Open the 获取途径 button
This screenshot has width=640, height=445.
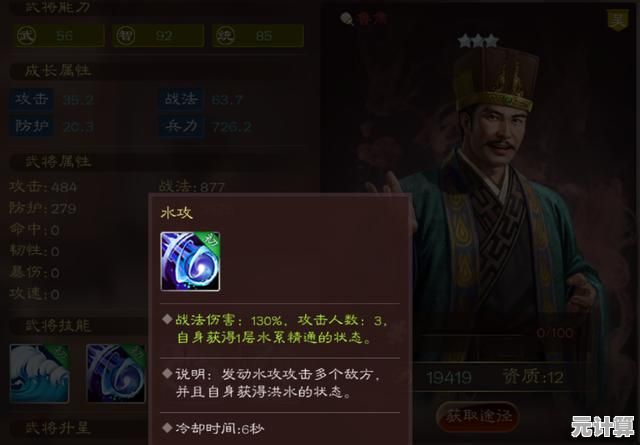[x=478, y=416]
